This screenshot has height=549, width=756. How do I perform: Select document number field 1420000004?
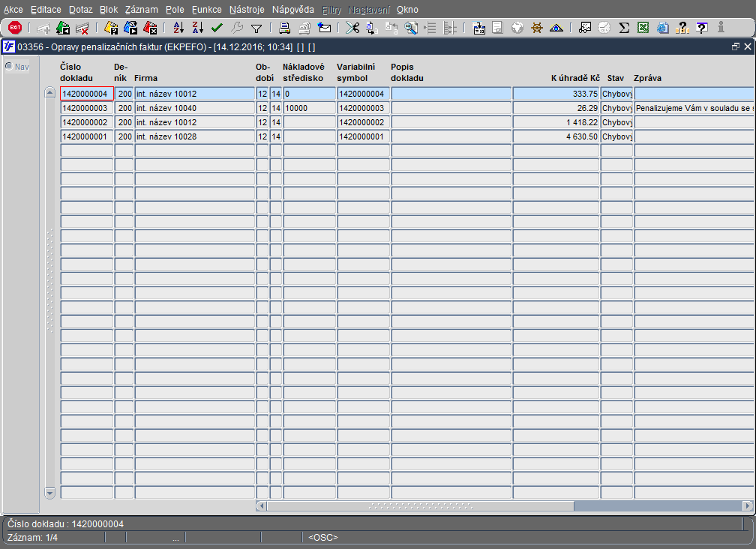click(87, 94)
